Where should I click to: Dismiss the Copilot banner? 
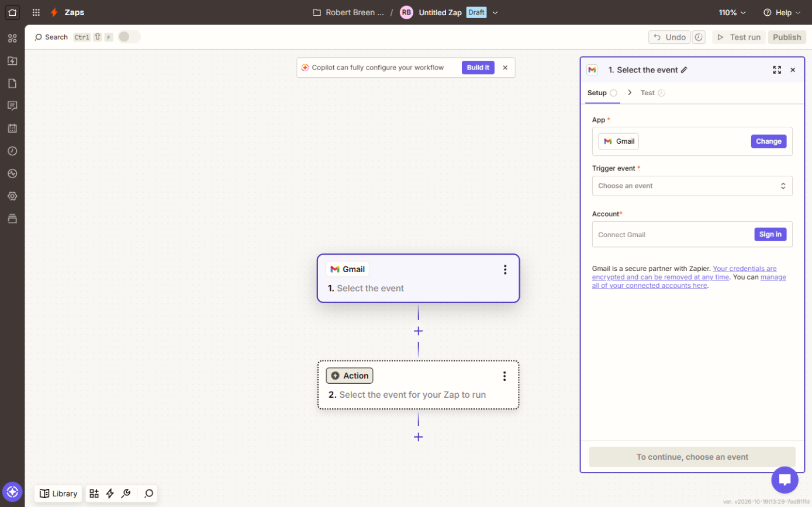[505, 68]
